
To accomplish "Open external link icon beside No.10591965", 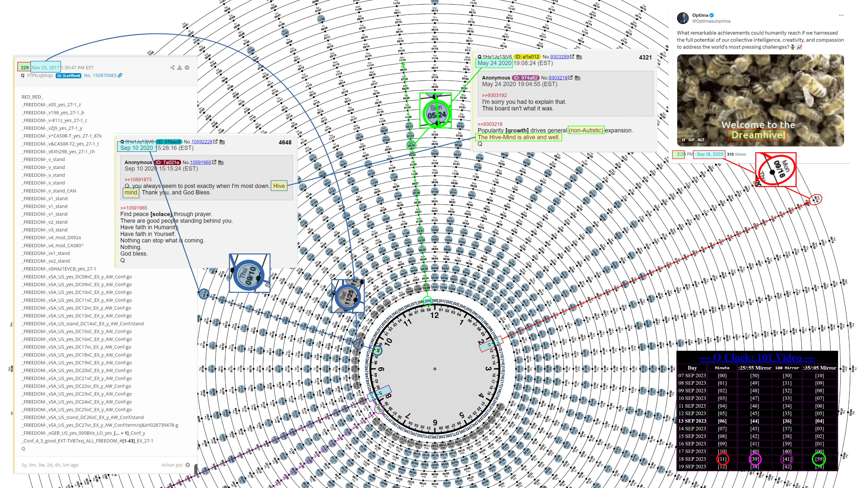I will (214, 162).
